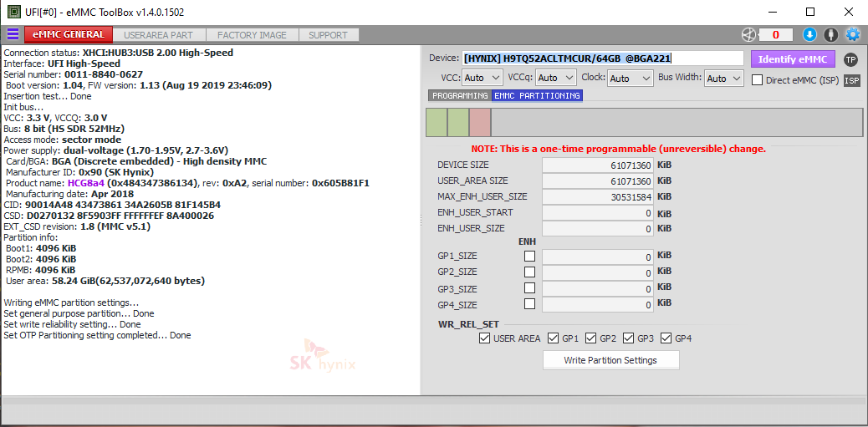This screenshot has height=427, width=868.
Task: Open the purple hamburger menu
Action: point(13,35)
